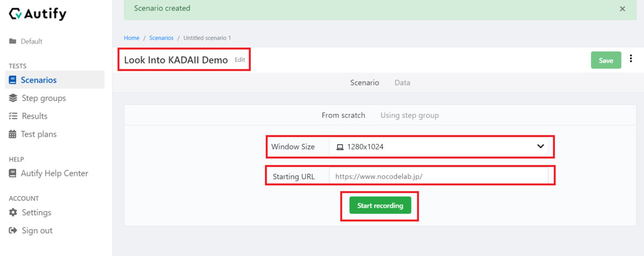Screen dimensions: 644x256
Task: Open the three-dot more options menu
Action: pyautogui.click(x=631, y=59)
